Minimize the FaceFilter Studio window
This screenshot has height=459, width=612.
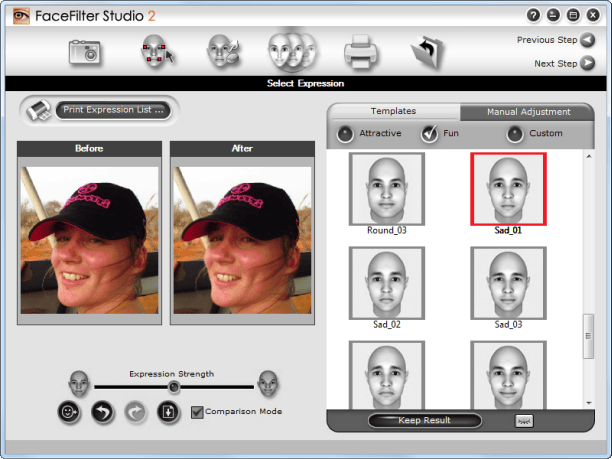pyautogui.click(x=553, y=15)
